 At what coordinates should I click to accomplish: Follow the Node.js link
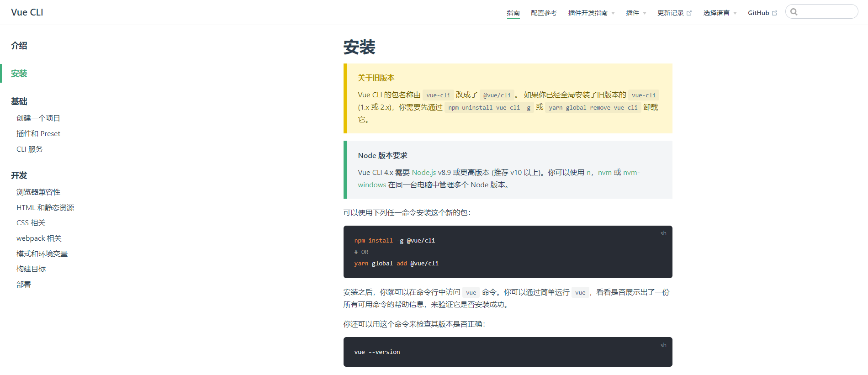click(x=424, y=173)
